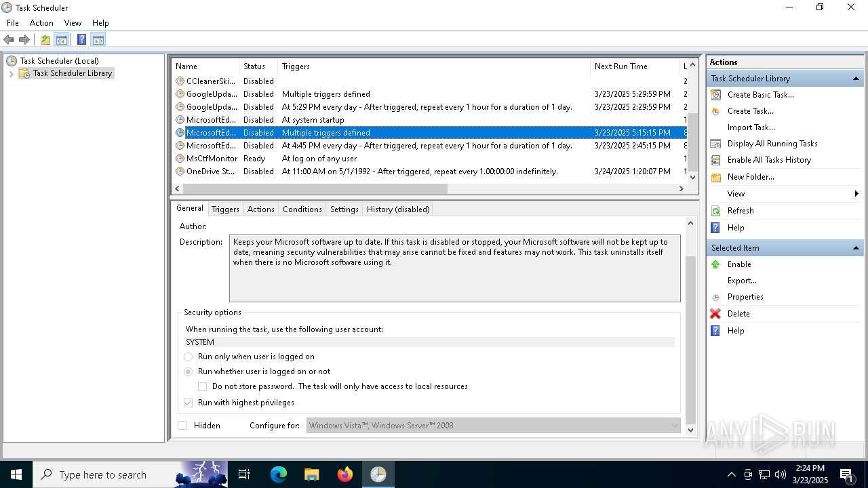The width and height of the screenshot is (868, 488).
Task: Click the Task Scheduler (Local) clock icon
Action: click(12, 61)
